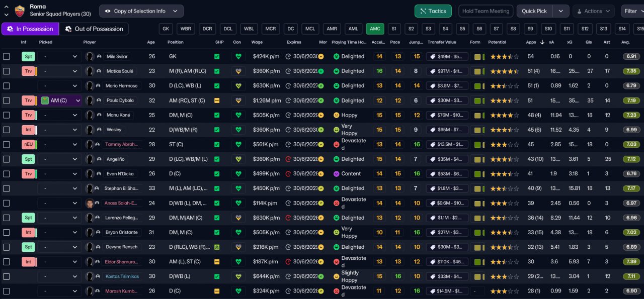Click the Roma club badge icon

pyautogui.click(x=20, y=10)
